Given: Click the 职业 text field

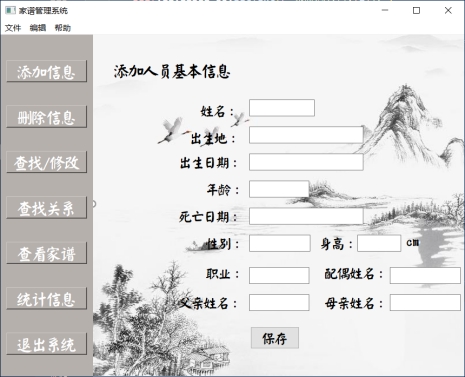Looking at the screenshot, I should [x=279, y=275].
